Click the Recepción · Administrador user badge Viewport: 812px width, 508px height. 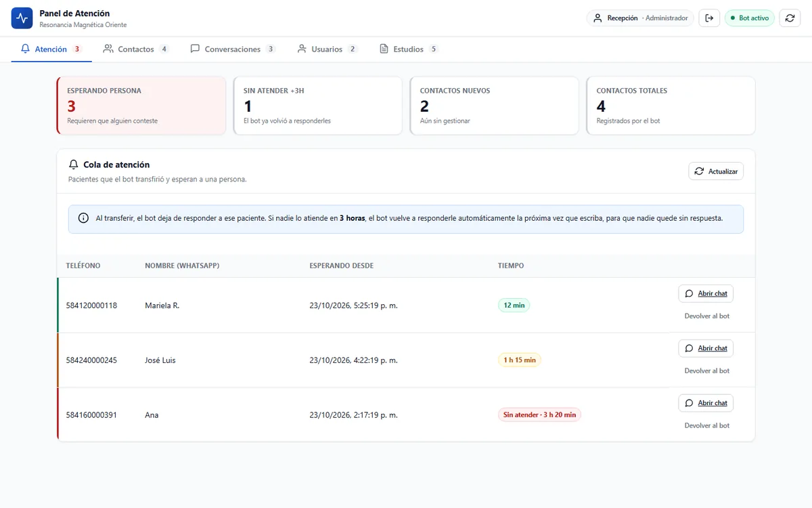[641, 18]
